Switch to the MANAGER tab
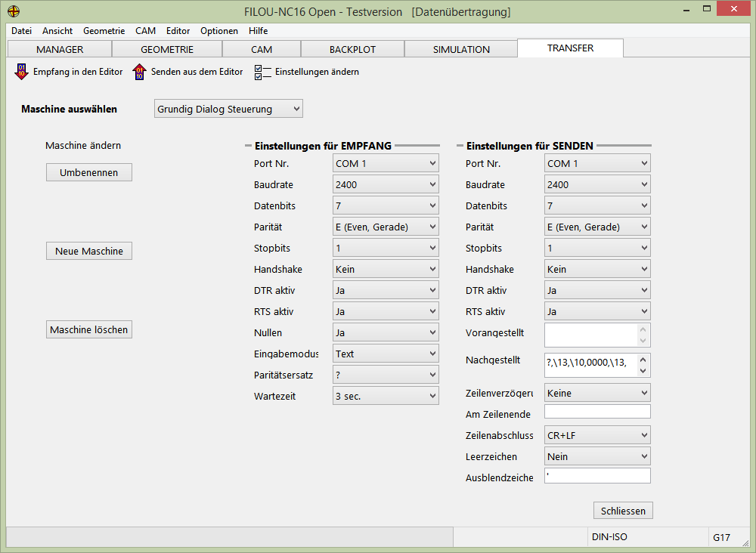Screen dimensions: 756x553 (x=60, y=49)
